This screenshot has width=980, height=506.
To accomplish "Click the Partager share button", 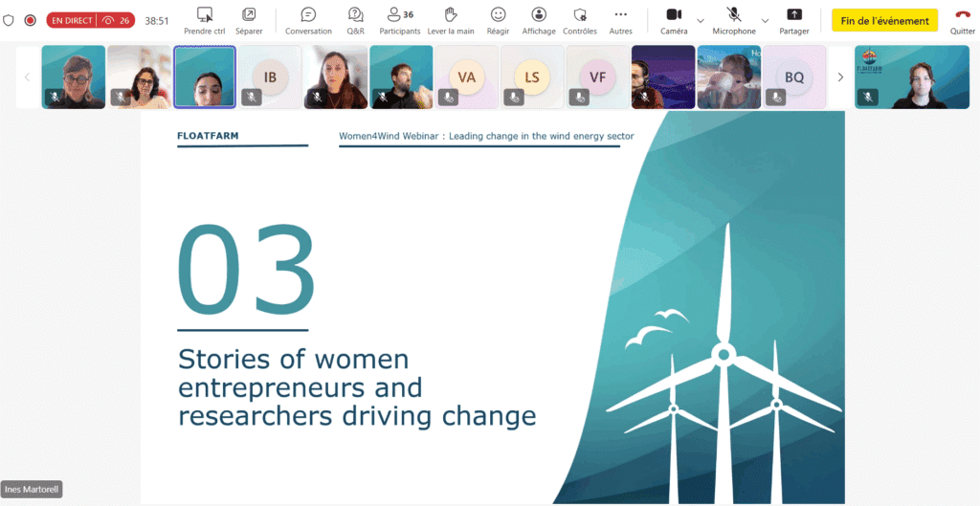I will 793,20.
